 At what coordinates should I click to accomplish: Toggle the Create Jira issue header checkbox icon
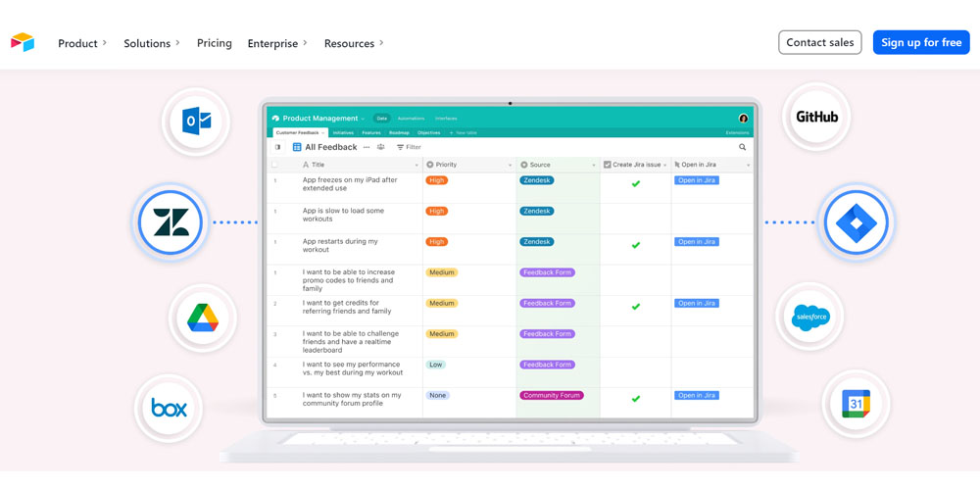(x=608, y=165)
